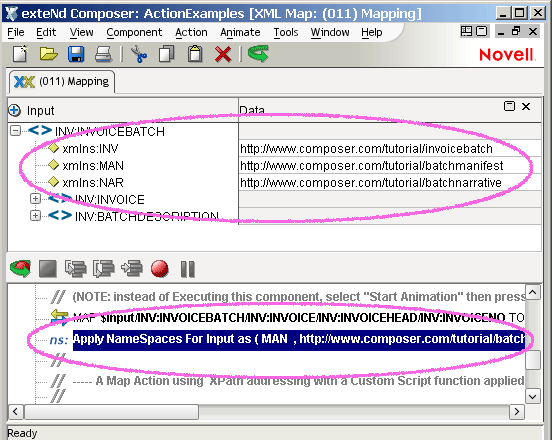Click the Step Over animation icon

click(x=104, y=269)
